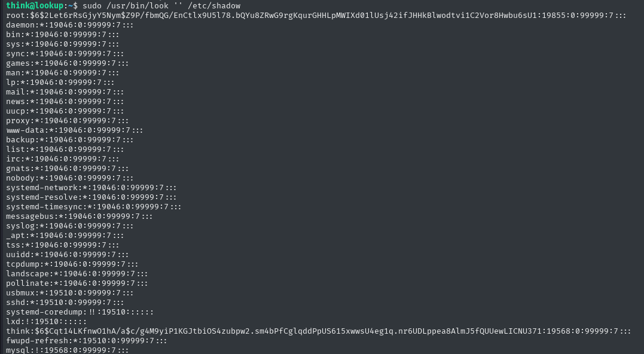Click the systemd-timesync entry line
The width and height of the screenshot is (644, 354).
(94, 206)
